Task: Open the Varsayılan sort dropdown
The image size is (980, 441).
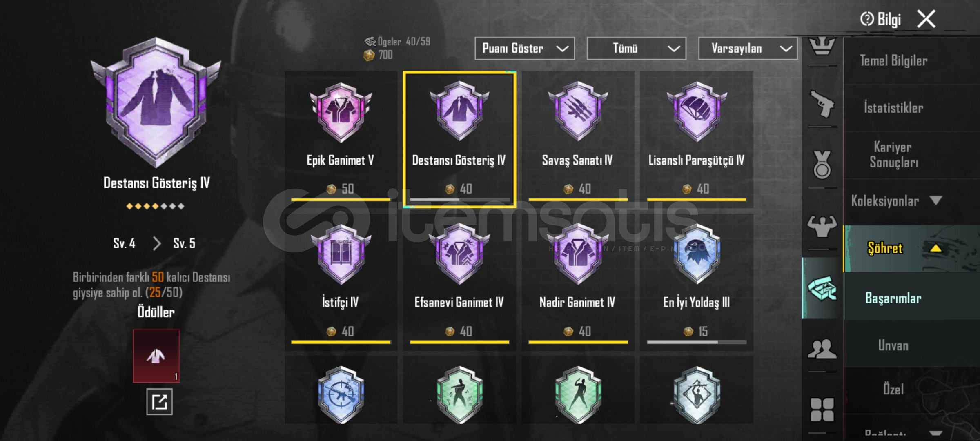Action: [748, 49]
